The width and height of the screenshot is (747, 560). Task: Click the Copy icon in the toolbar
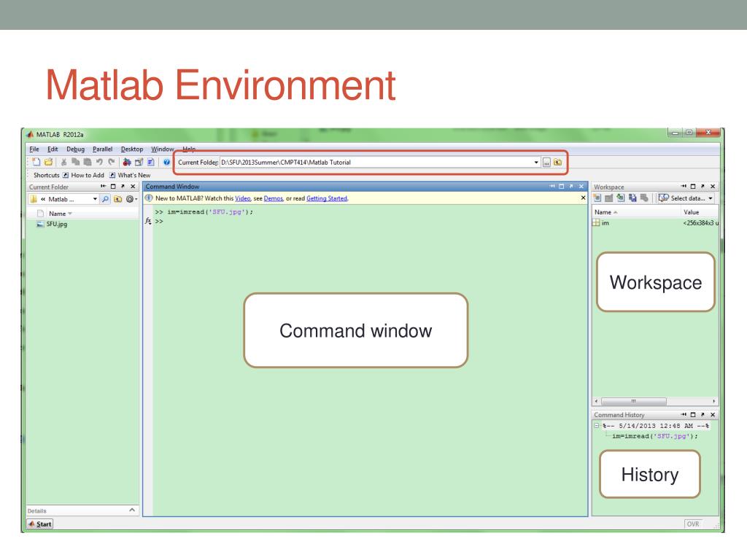tap(75, 163)
